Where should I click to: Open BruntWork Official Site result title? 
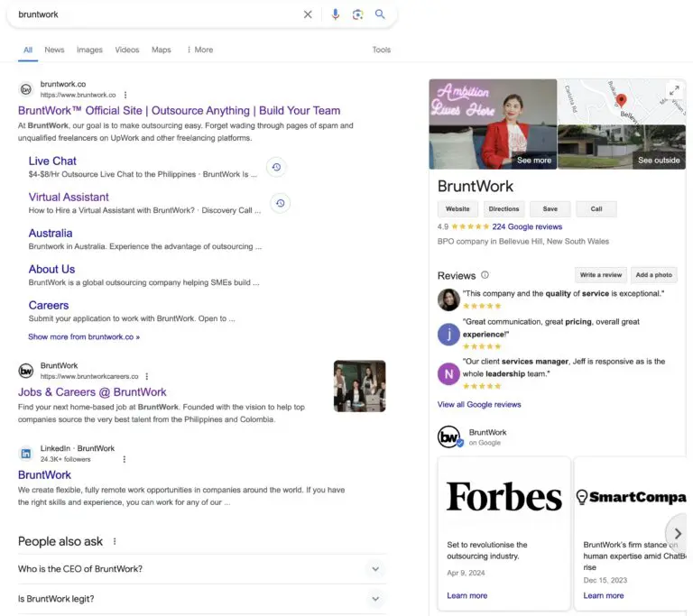[179, 110]
